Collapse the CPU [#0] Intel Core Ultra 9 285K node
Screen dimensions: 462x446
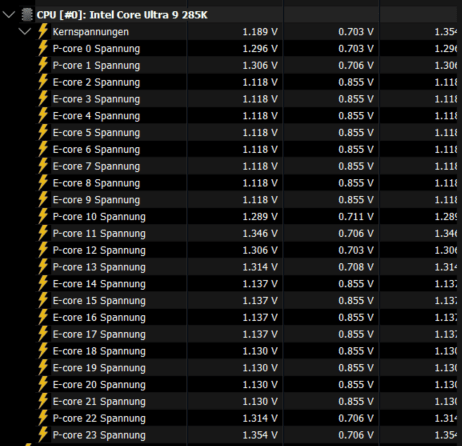pos(9,15)
